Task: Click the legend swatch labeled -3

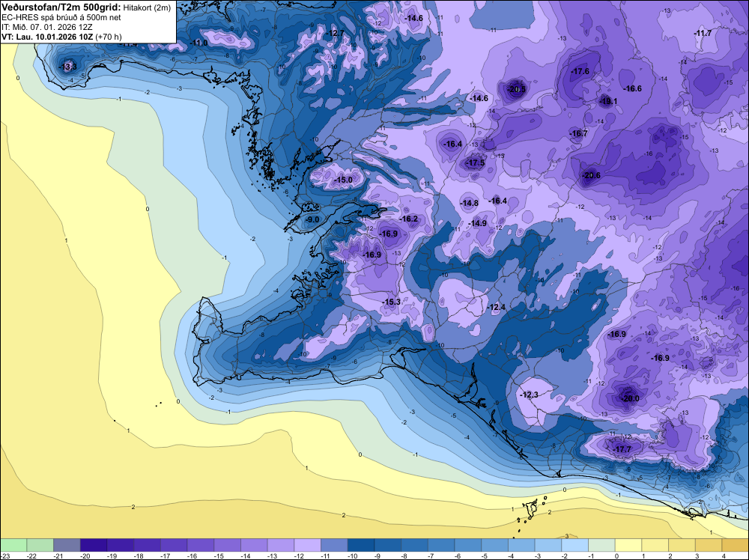Action: [548, 545]
